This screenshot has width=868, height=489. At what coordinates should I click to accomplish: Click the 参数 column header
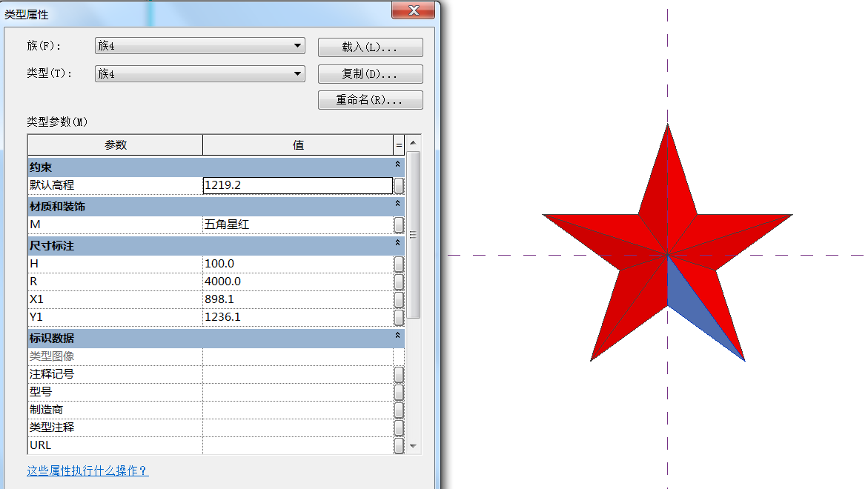115,145
